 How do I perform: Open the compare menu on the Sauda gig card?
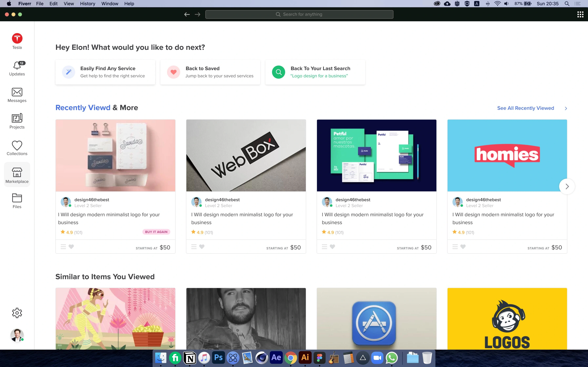pos(63,247)
